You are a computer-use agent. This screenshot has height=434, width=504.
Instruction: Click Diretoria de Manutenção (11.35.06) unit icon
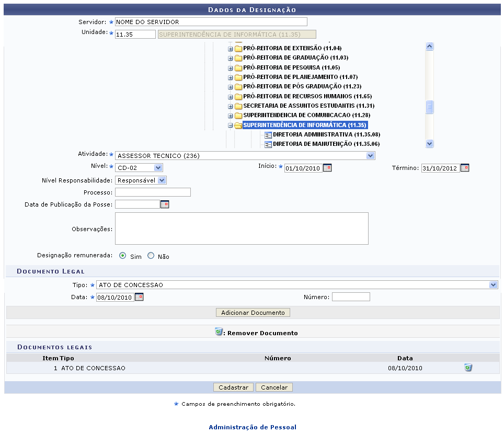268,144
